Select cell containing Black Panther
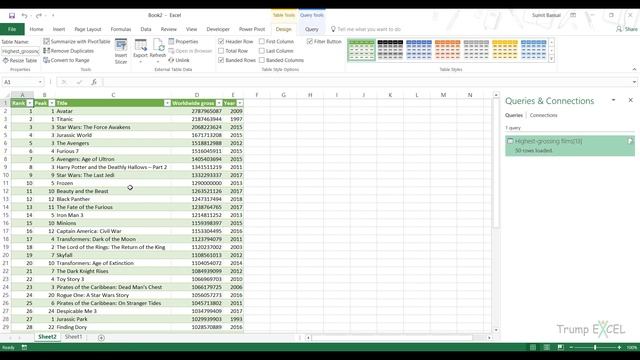The width and height of the screenshot is (640, 360). [113, 199]
